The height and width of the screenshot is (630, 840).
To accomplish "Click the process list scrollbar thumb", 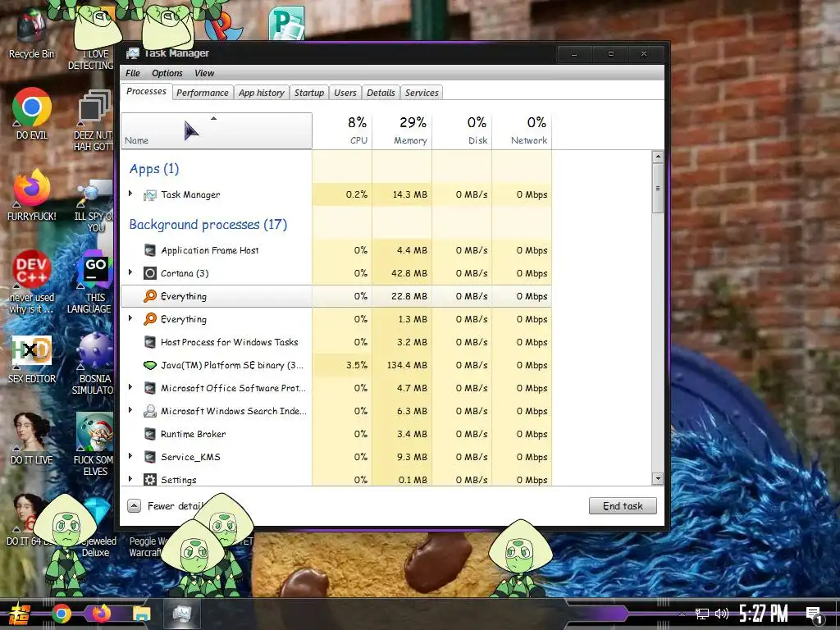I will [x=658, y=188].
